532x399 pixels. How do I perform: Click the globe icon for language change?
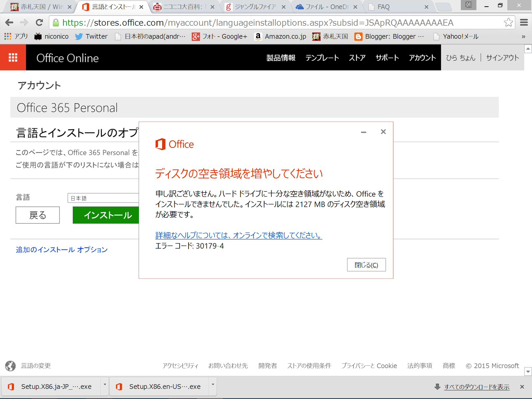click(10, 366)
